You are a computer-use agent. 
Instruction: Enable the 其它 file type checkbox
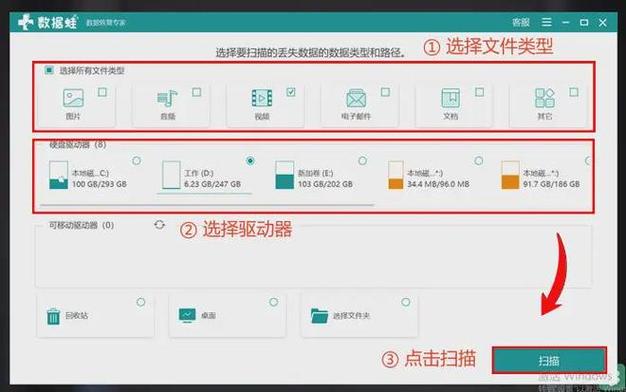click(574, 92)
